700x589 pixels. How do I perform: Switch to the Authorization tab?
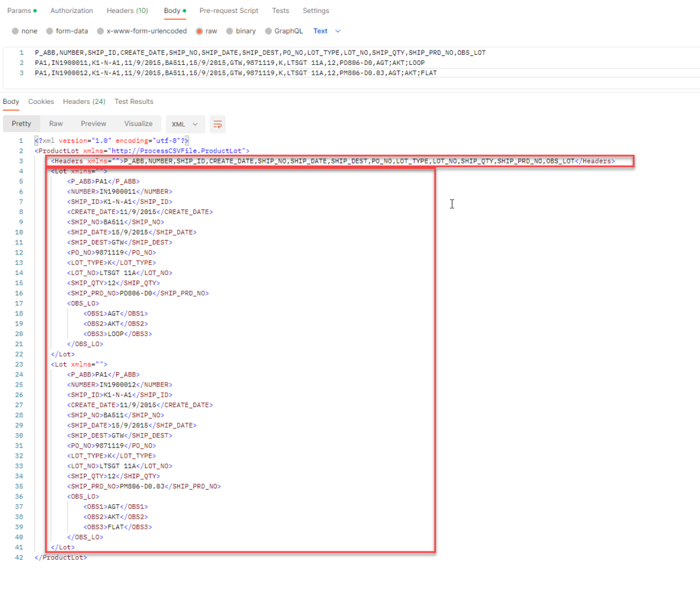tap(72, 11)
